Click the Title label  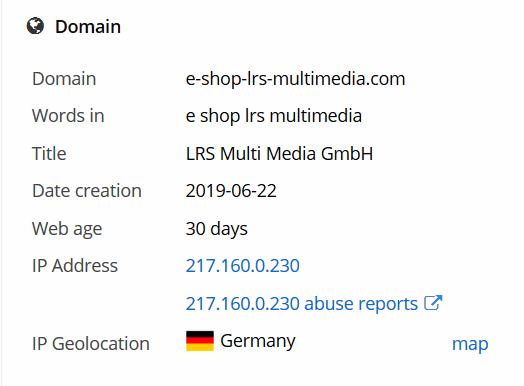pos(49,154)
